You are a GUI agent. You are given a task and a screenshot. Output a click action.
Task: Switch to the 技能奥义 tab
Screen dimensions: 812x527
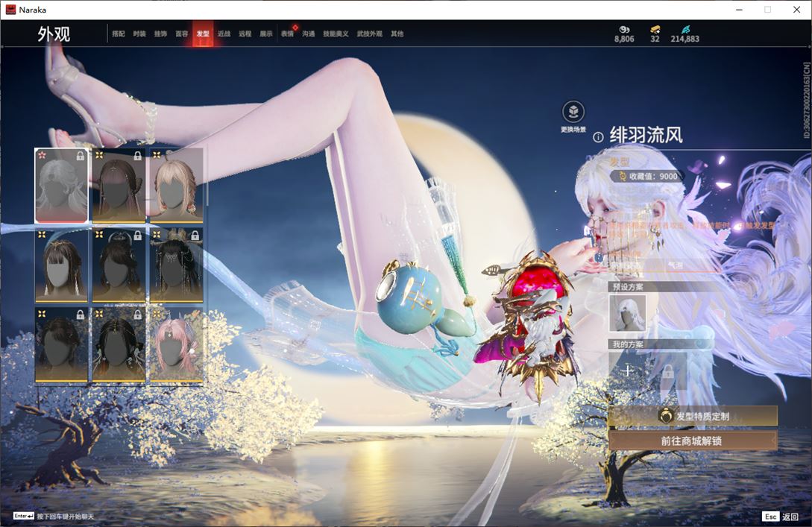click(x=336, y=34)
